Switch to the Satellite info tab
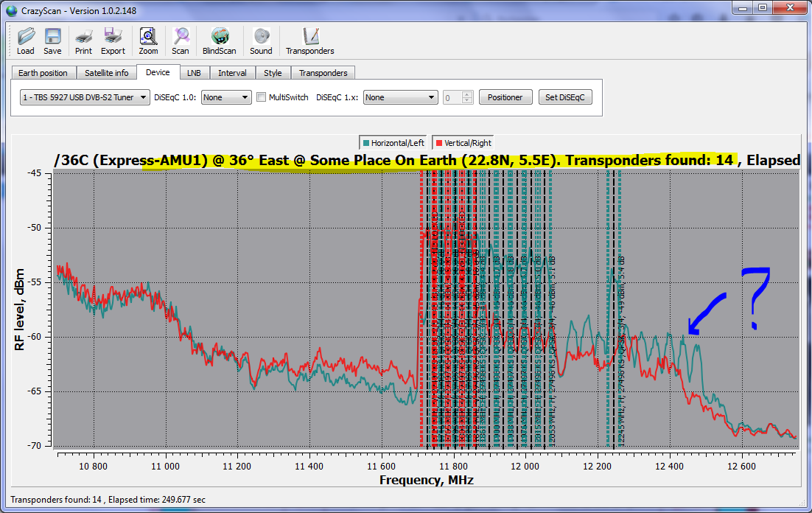812x513 pixels. (x=106, y=73)
